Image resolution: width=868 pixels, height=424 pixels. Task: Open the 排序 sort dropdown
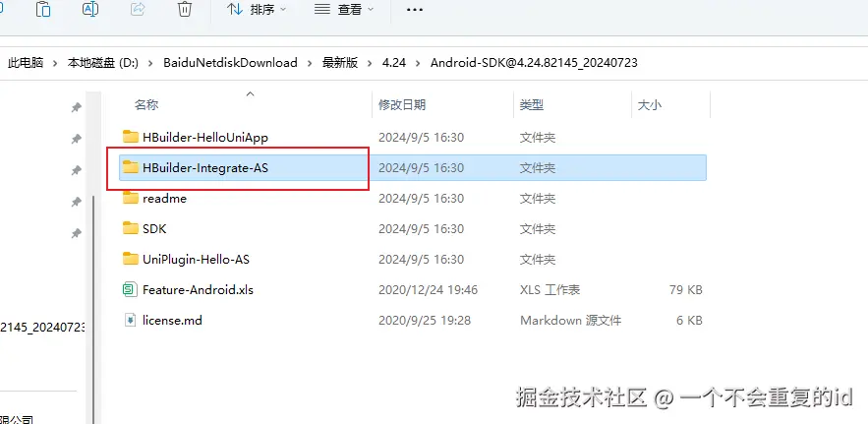click(x=258, y=10)
